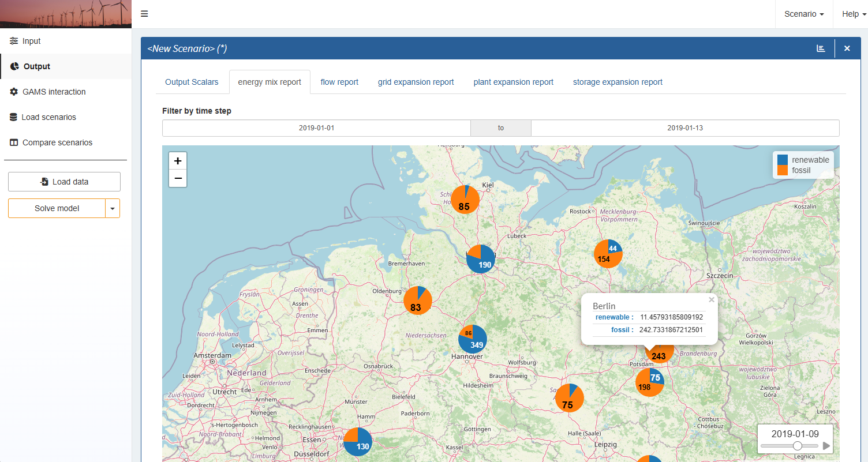Go to GAMS interaction

pos(66,92)
